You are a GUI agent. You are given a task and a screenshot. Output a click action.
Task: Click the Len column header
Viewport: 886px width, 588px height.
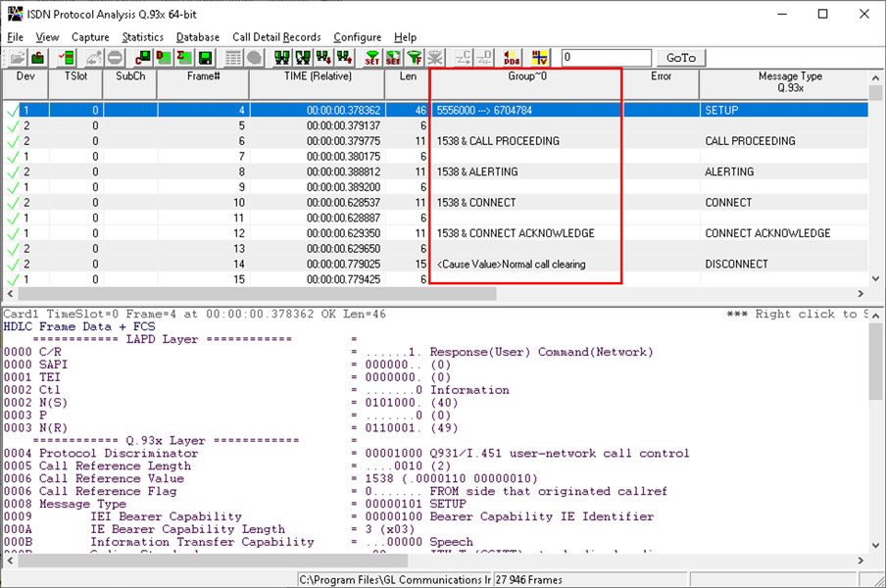click(x=408, y=84)
